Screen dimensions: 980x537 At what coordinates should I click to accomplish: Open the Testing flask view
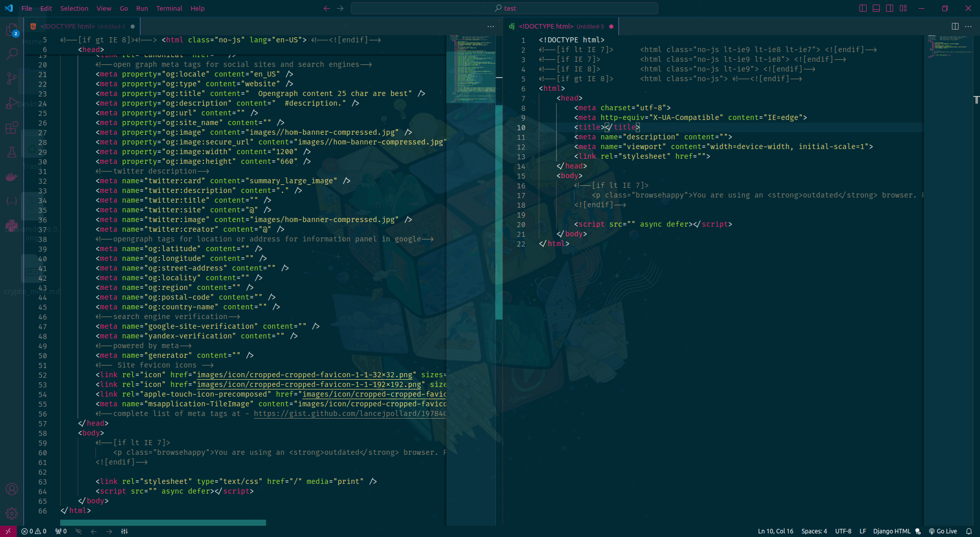click(12, 152)
